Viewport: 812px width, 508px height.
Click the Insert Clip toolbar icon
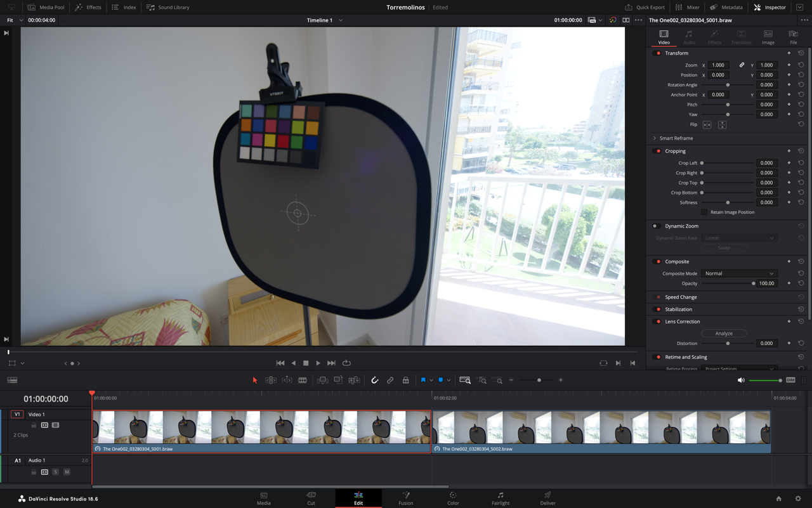click(322, 381)
